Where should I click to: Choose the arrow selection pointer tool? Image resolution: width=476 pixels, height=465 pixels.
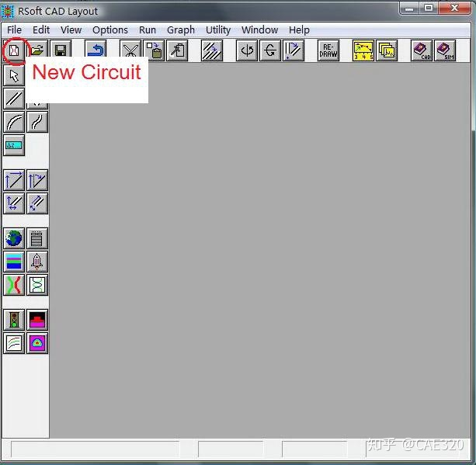(14, 75)
